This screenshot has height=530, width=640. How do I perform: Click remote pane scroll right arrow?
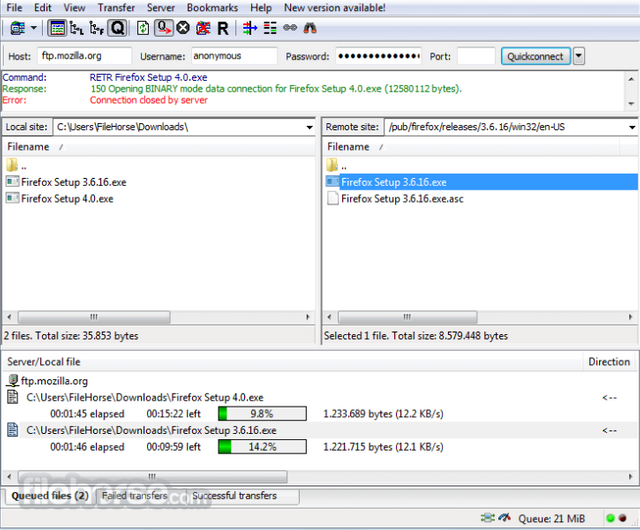(630, 317)
